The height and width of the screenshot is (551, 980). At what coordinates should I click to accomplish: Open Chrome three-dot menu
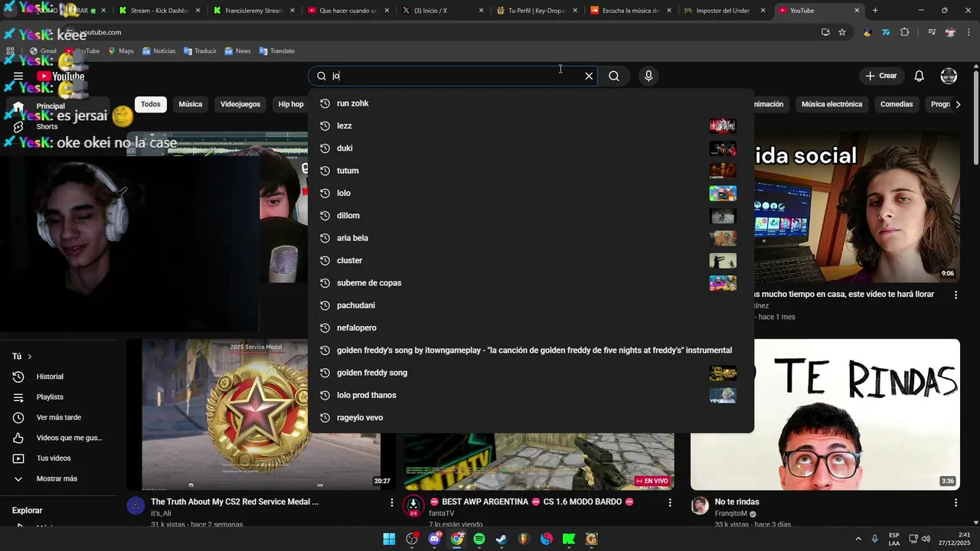[x=969, y=32]
